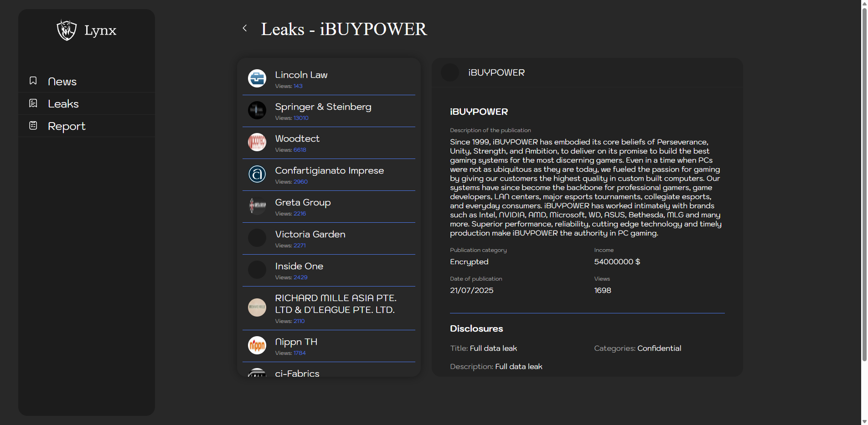Image resolution: width=868 pixels, height=425 pixels.
Task: Click the Woodtect red logo avatar
Action: 257,142
